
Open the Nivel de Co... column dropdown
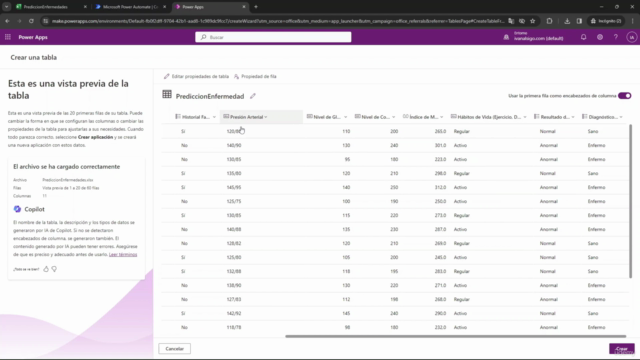[393, 117]
